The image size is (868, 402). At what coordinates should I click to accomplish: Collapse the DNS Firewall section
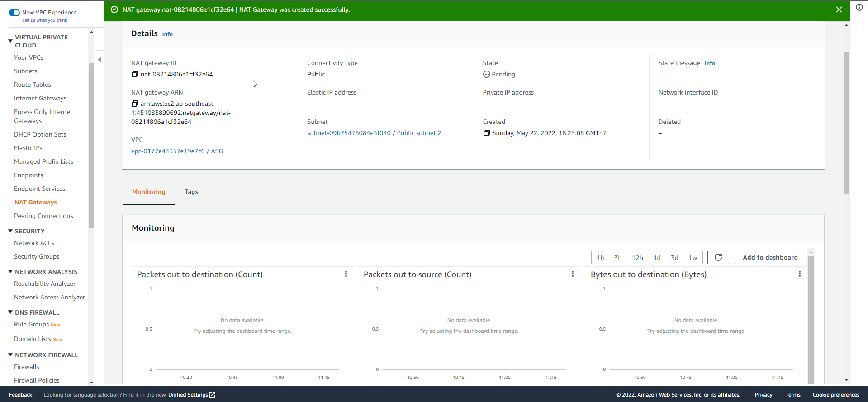click(10, 312)
